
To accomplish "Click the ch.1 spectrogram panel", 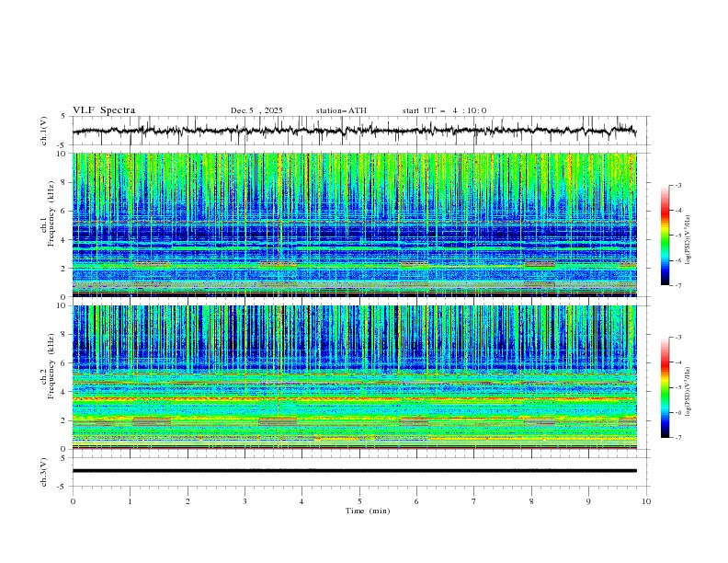I will click(355, 224).
